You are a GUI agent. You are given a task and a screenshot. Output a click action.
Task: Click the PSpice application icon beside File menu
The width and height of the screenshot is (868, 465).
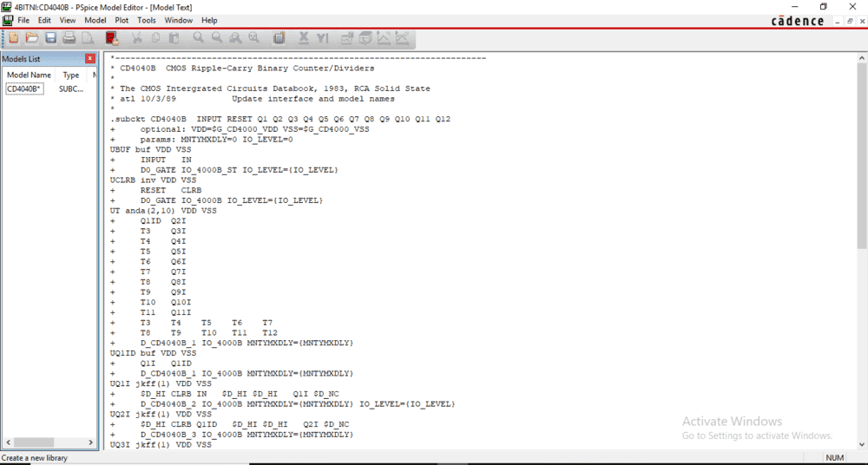[8, 21]
